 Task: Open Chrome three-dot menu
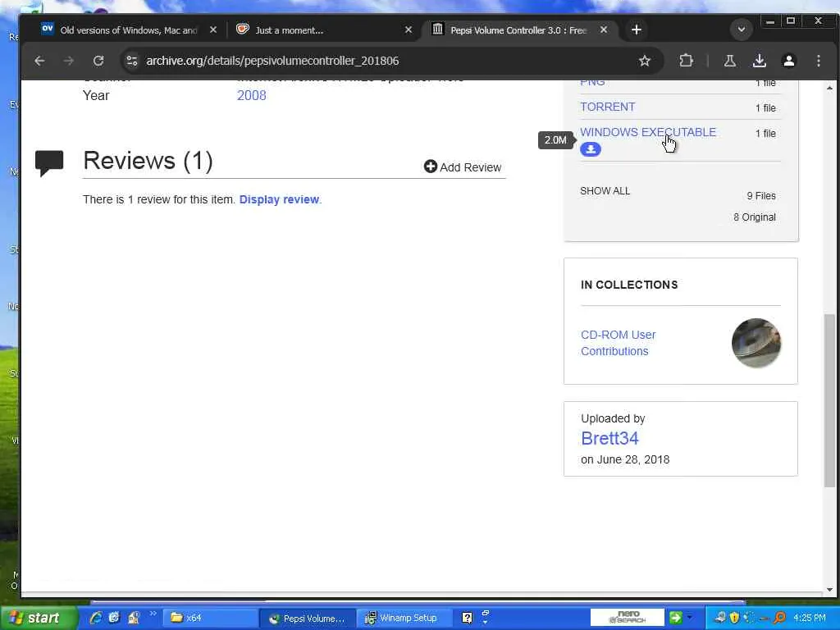819,61
